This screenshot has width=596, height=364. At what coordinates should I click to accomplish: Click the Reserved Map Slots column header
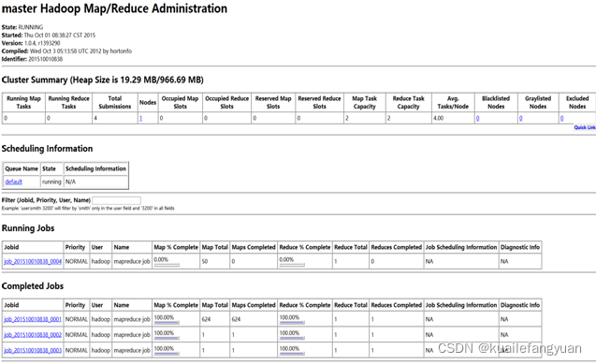pos(273,103)
